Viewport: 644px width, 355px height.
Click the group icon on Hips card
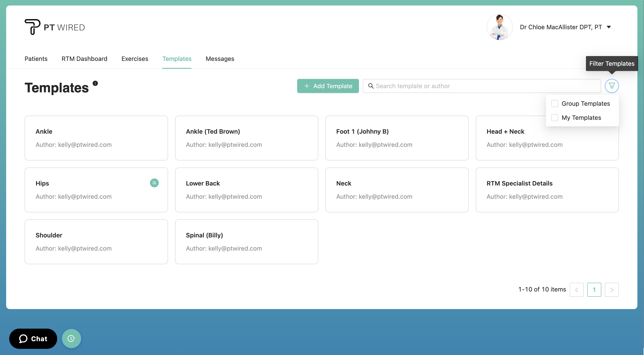tap(154, 183)
